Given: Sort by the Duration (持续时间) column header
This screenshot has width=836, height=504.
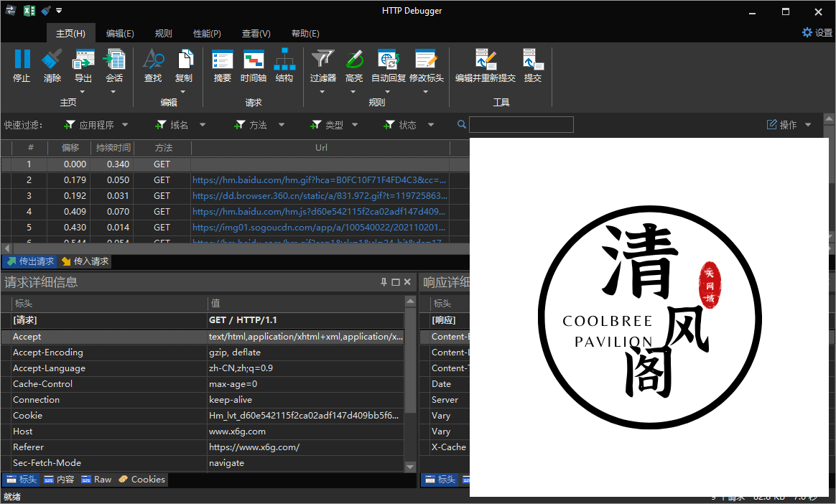Looking at the screenshot, I should click(x=113, y=148).
